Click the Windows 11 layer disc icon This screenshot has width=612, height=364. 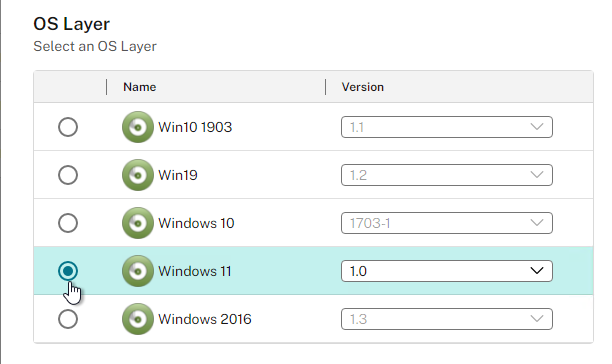(137, 271)
